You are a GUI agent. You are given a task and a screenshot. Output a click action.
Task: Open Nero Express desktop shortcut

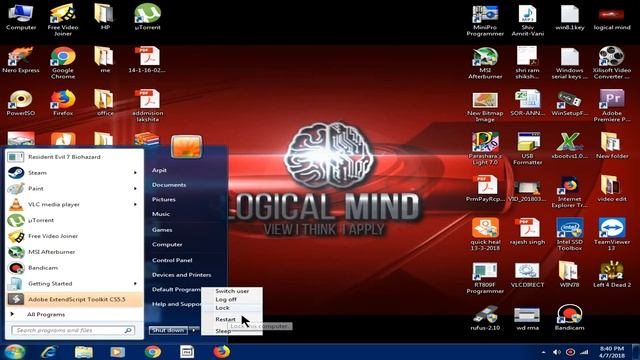(x=21, y=60)
